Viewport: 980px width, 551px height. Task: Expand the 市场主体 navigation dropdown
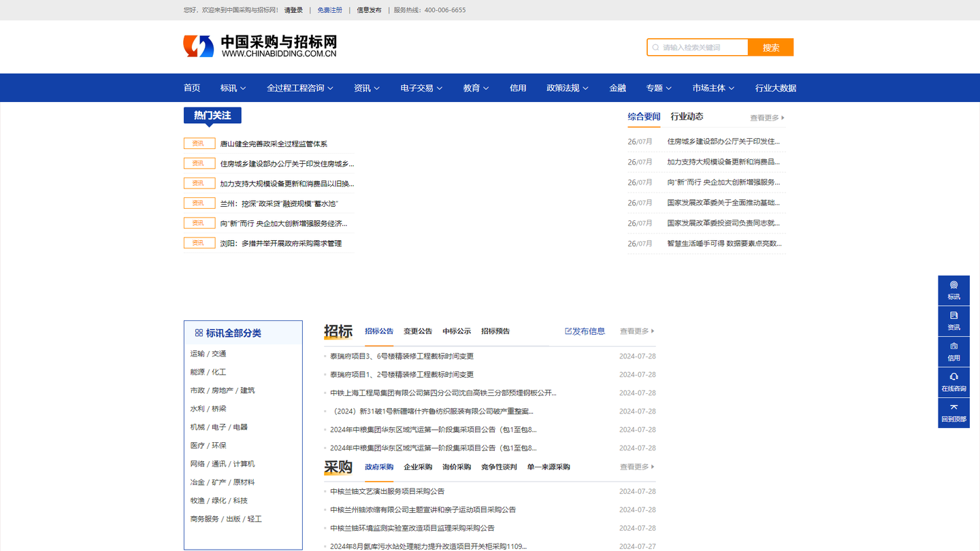(x=713, y=88)
